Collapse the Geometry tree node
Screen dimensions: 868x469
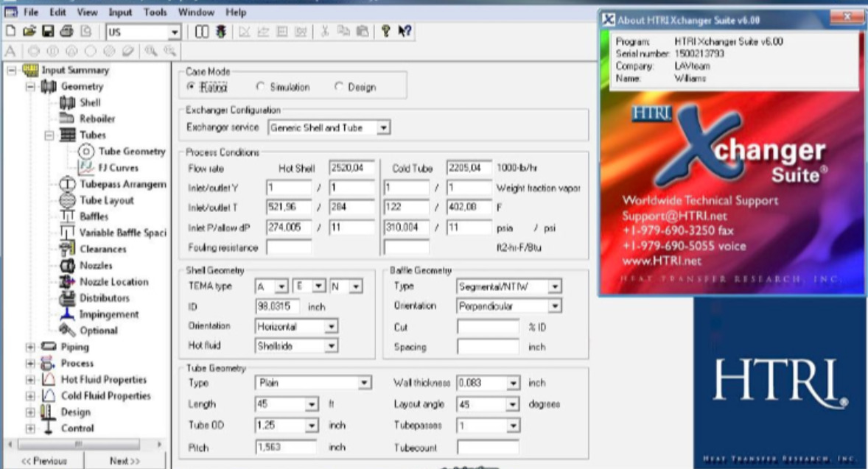coord(30,86)
